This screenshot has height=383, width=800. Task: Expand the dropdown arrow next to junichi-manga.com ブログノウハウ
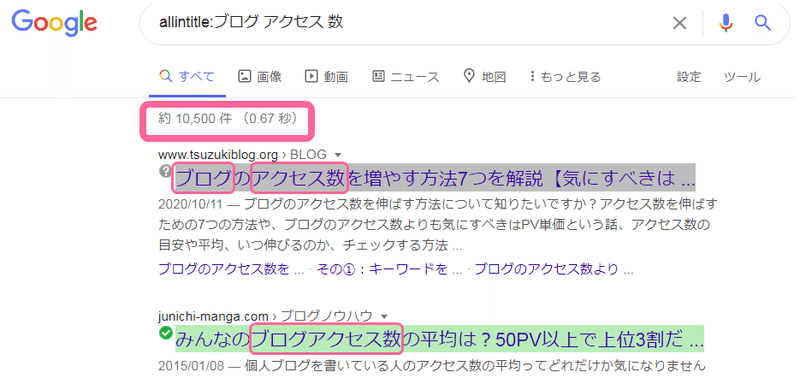coord(384,316)
